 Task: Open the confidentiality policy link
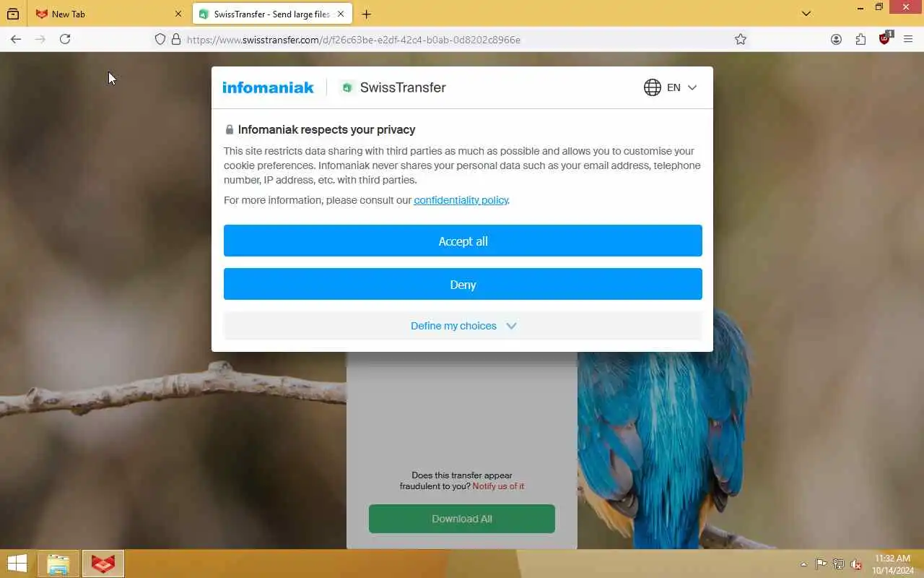pos(461,200)
